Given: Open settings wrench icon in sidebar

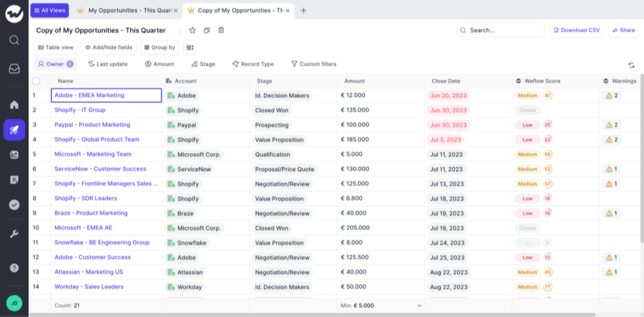Looking at the screenshot, I should 14,234.
